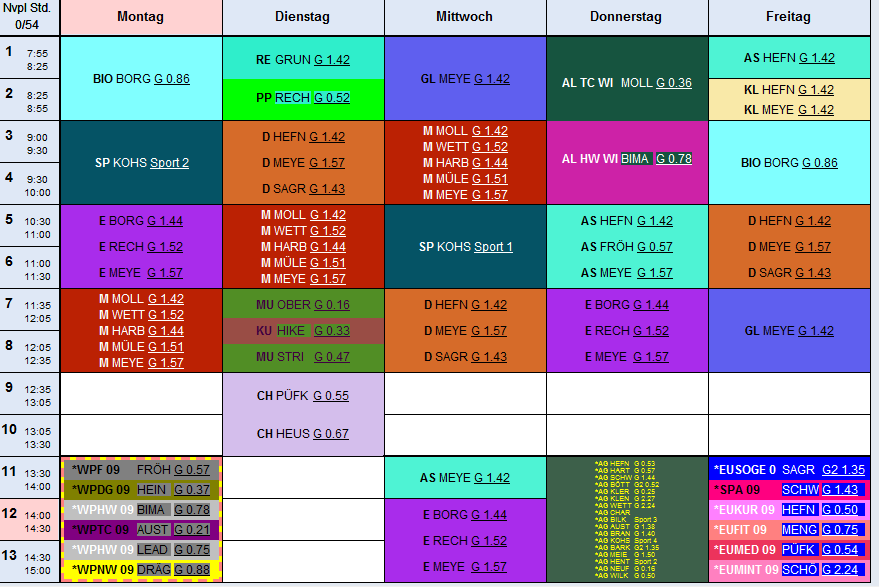This screenshot has width=879, height=588.
Task: Click room G 0.55 for CH PÜFK
Action: 331,396
